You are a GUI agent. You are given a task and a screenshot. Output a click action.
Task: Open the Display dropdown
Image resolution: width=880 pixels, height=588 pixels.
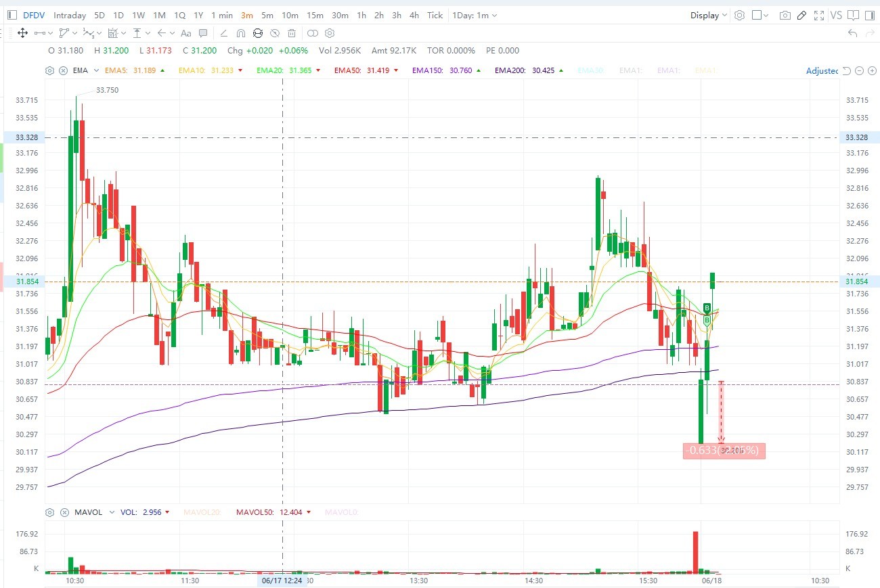(708, 15)
